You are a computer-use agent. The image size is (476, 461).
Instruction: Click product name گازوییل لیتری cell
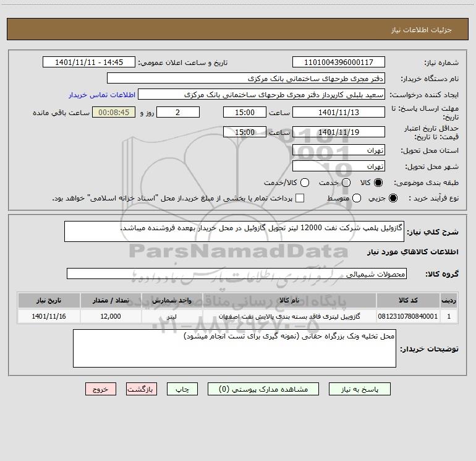point(289,316)
